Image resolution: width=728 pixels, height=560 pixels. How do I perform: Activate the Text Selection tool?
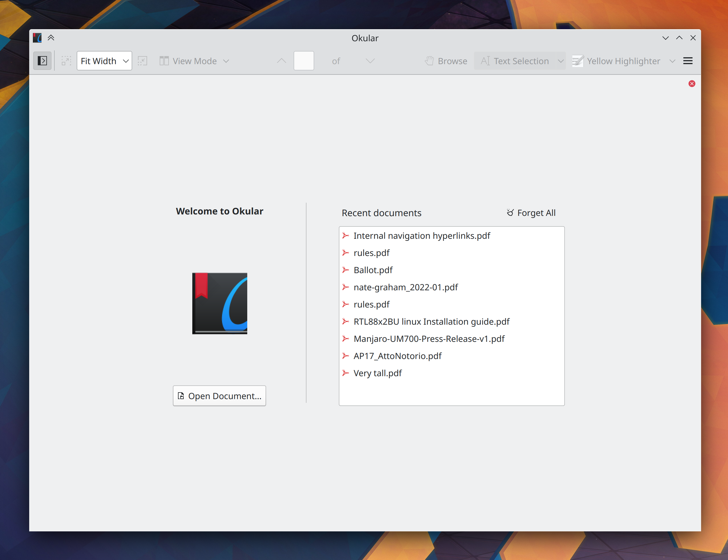point(515,61)
